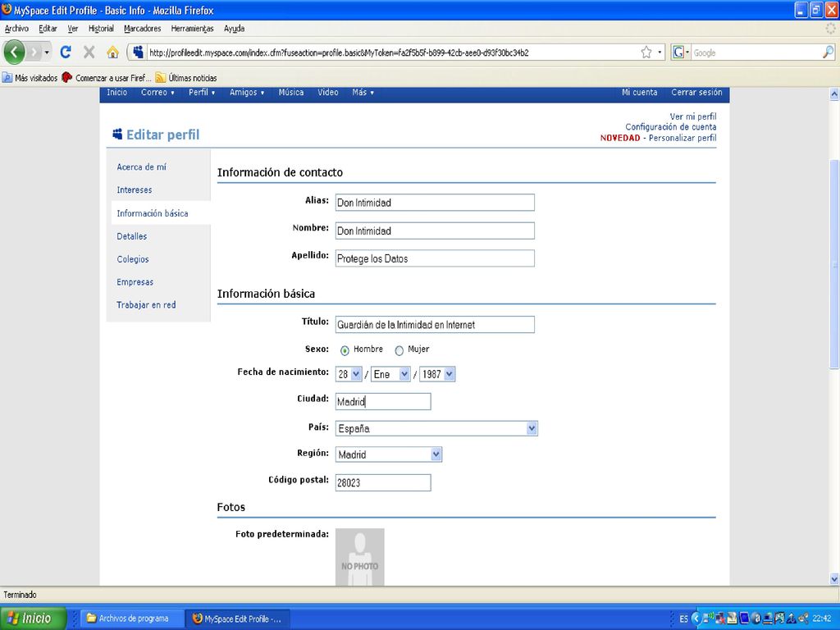Screen dimensions: 840x630
Task: Click into the Código postal field
Action: tap(383, 482)
